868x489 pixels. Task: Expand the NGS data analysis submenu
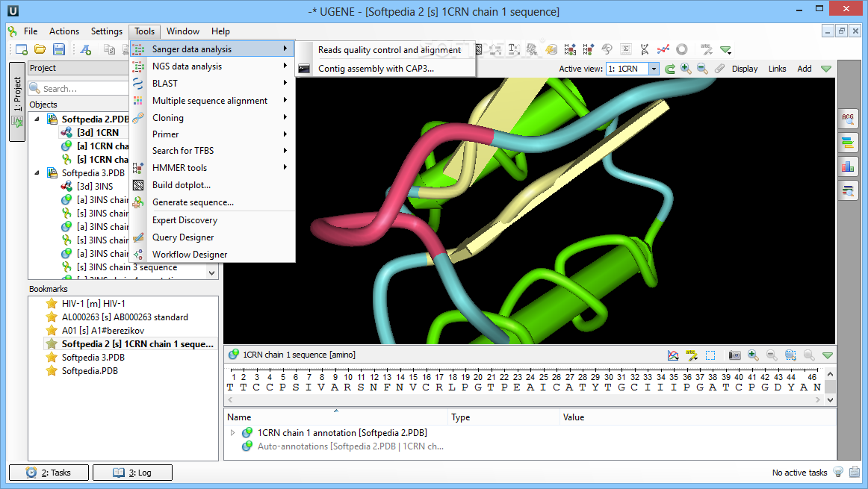(213, 66)
